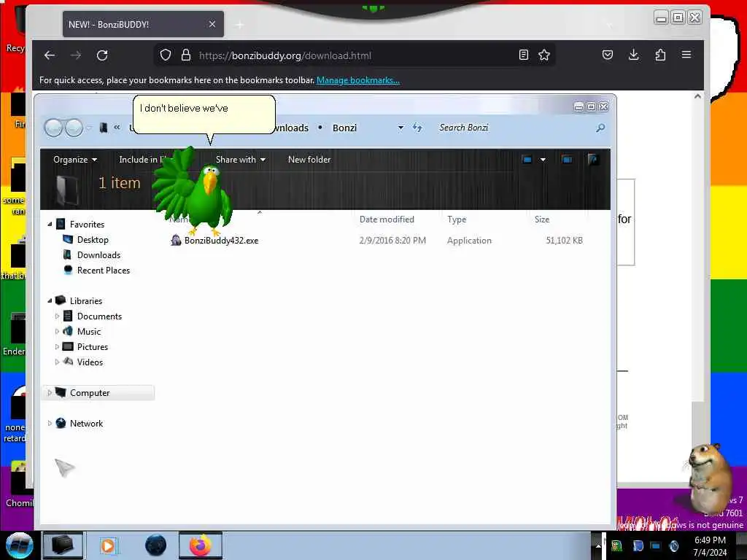Image resolution: width=747 pixels, height=560 pixels.
Task: Open Firefox downloads panel
Action: [x=634, y=55]
